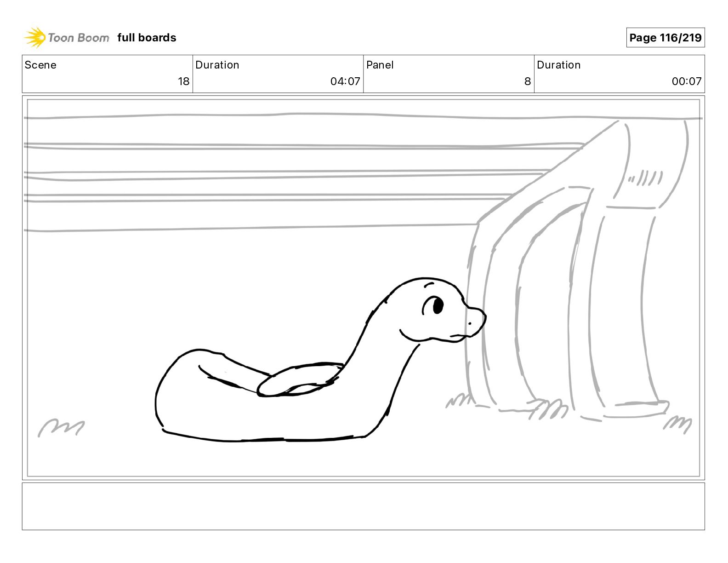
Task: Click the scene duration value '04:07'
Action: (x=345, y=81)
